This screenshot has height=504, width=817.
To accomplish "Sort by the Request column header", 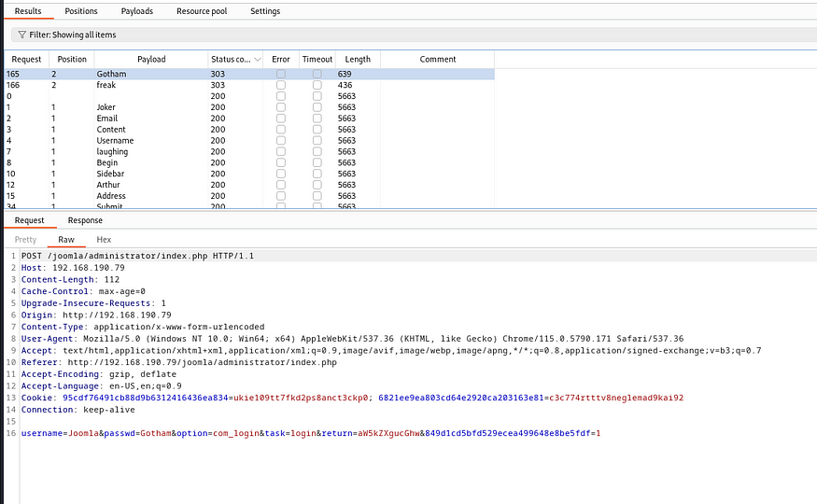I will pyautogui.click(x=26, y=60).
